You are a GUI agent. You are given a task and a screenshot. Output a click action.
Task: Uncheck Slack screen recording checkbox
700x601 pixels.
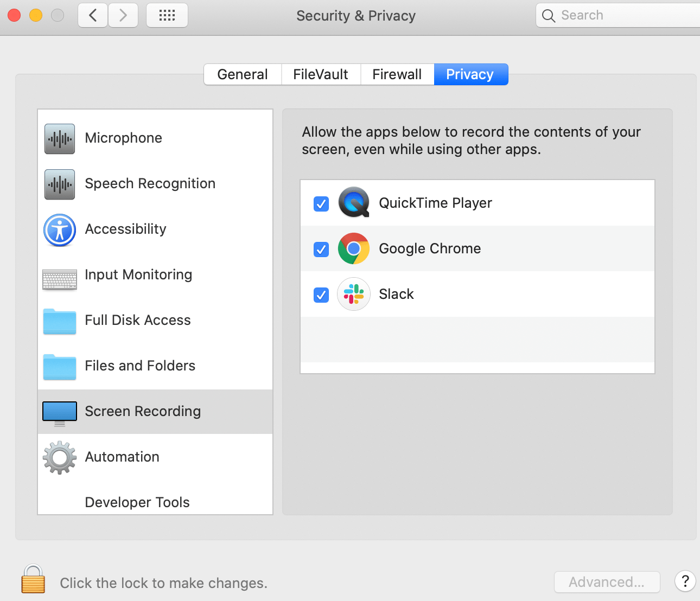tap(321, 295)
